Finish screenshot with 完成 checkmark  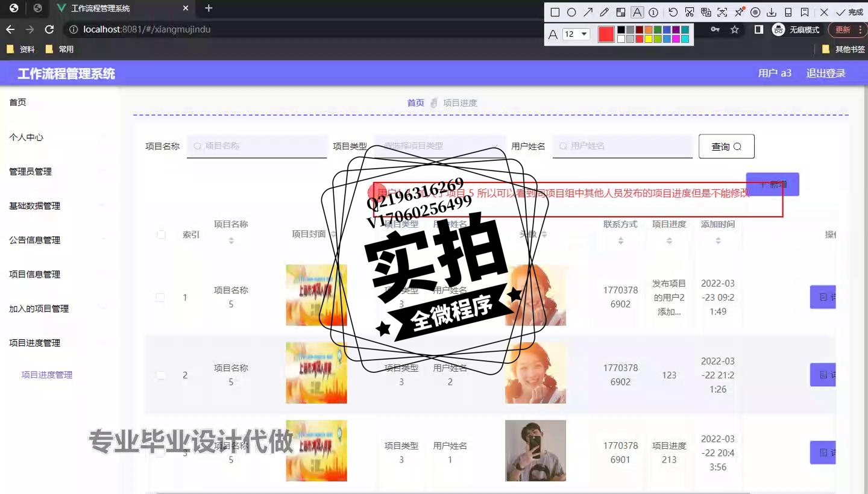tap(850, 12)
